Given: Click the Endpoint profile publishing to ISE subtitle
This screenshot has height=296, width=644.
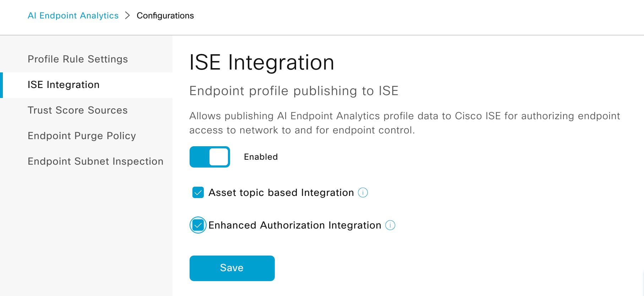Looking at the screenshot, I should click(x=294, y=91).
